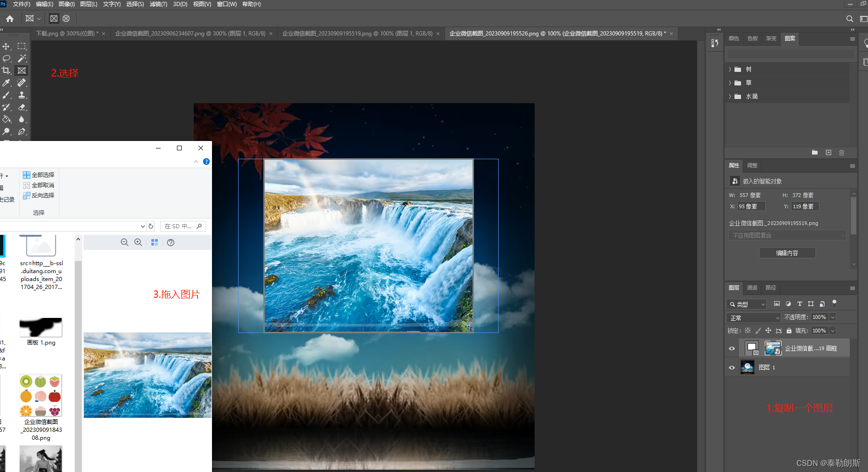Screen dimensions: 868x472
Task: Choose elliptical frame option in options bar
Action: (x=66, y=19)
